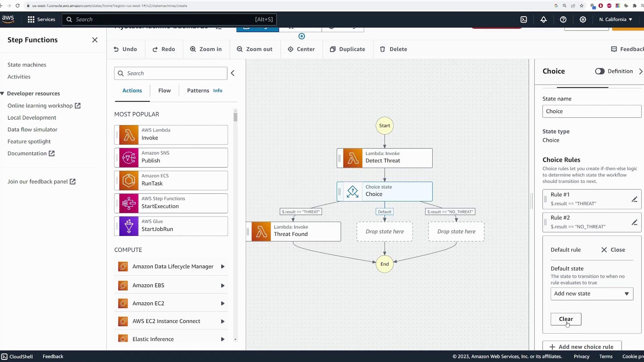This screenshot has width=644, height=362.
Task: Switch to the Patterns tab
Action: click(x=198, y=90)
